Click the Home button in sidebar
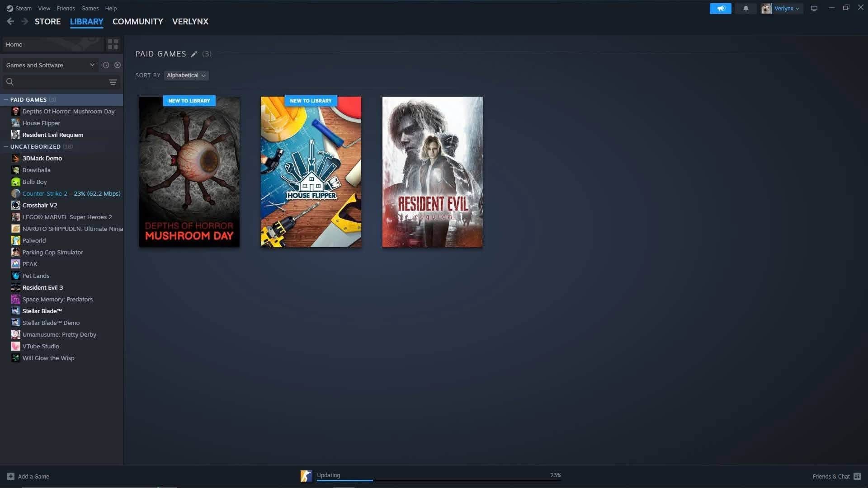This screenshot has height=488, width=868. [52, 44]
